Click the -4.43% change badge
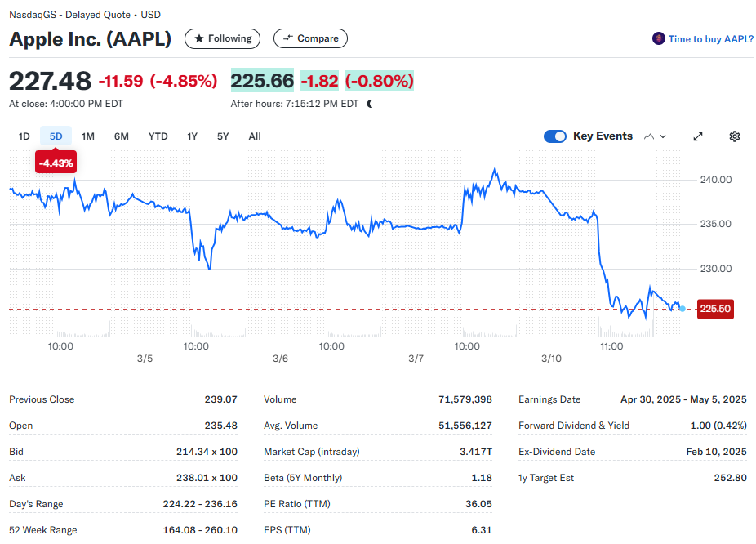Viewport: 756px width, 544px height. point(56,163)
